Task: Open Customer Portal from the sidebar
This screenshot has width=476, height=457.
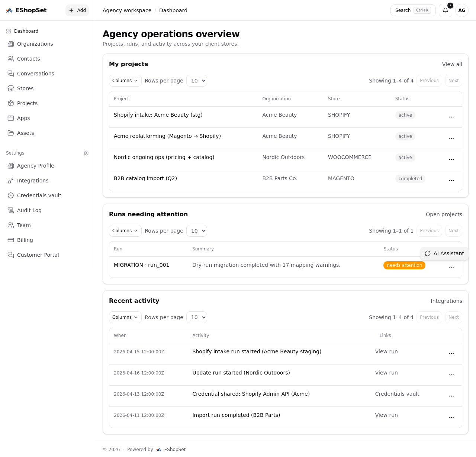Action: [10, 255]
